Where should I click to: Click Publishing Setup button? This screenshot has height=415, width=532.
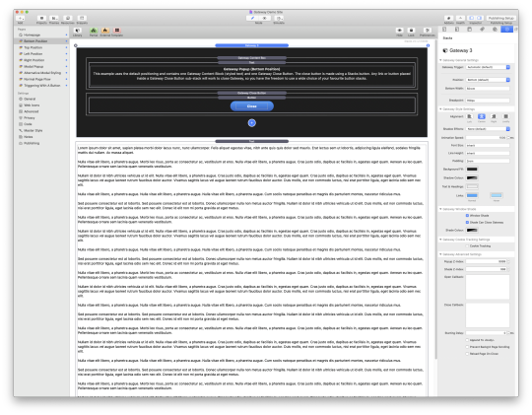(501, 19)
